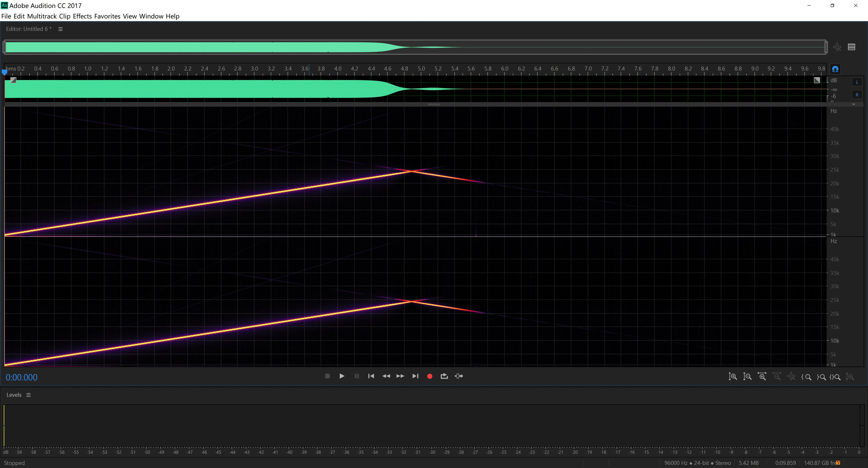
Task: Click the Rewind button
Action: click(x=386, y=376)
